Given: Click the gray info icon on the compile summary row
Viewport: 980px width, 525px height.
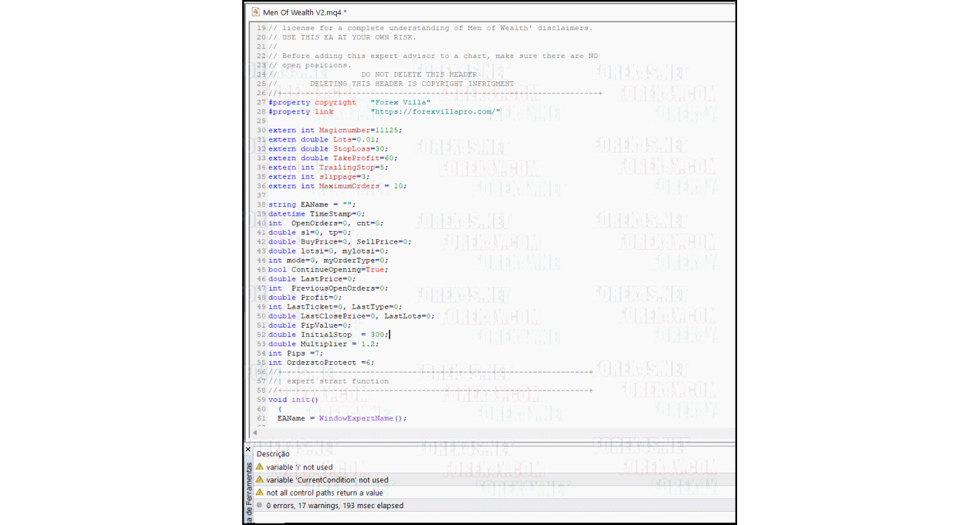Looking at the screenshot, I should [260, 505].
